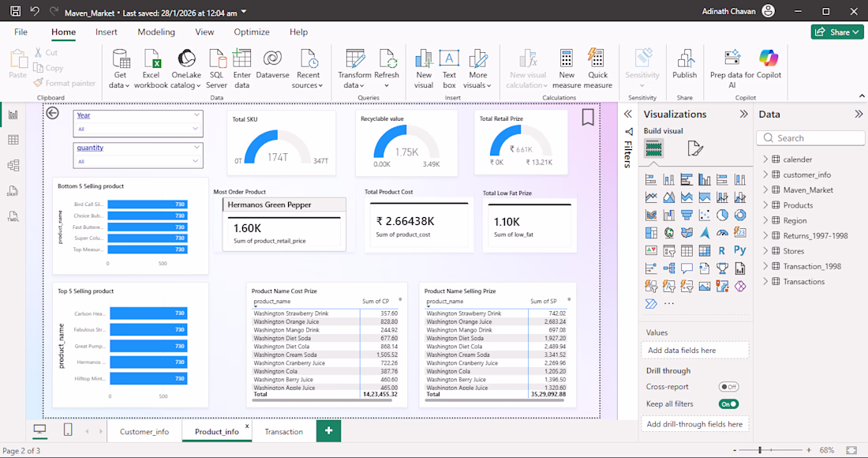Switch to mobile layout icon
Image resolution: width=868 pixels, height=458 pixels.
[x=68, y=430]
